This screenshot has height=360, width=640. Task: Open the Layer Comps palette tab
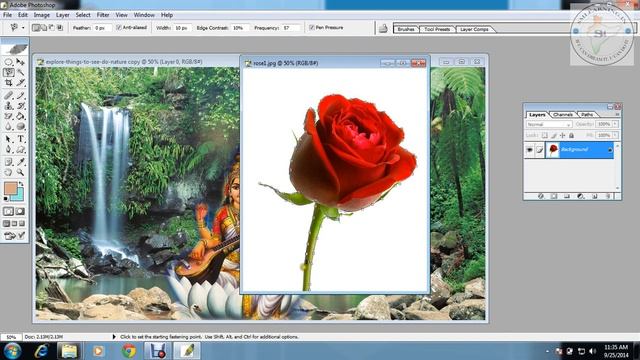coord(474,29)
